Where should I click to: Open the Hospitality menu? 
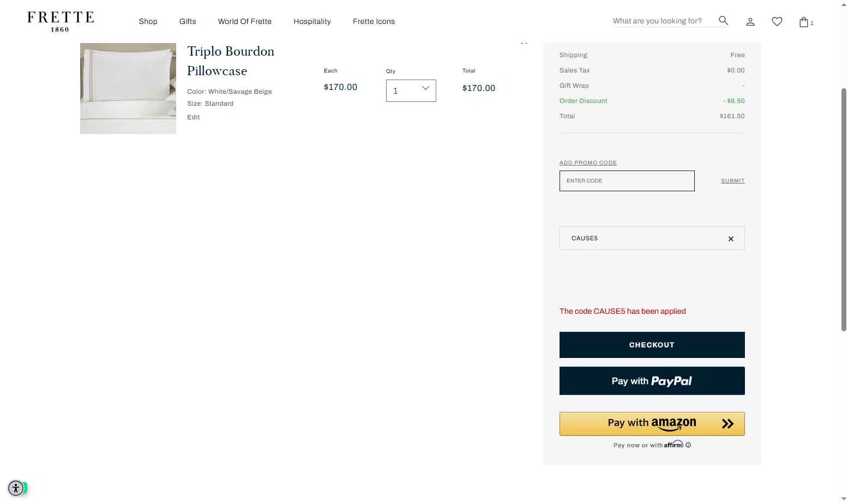312,21
